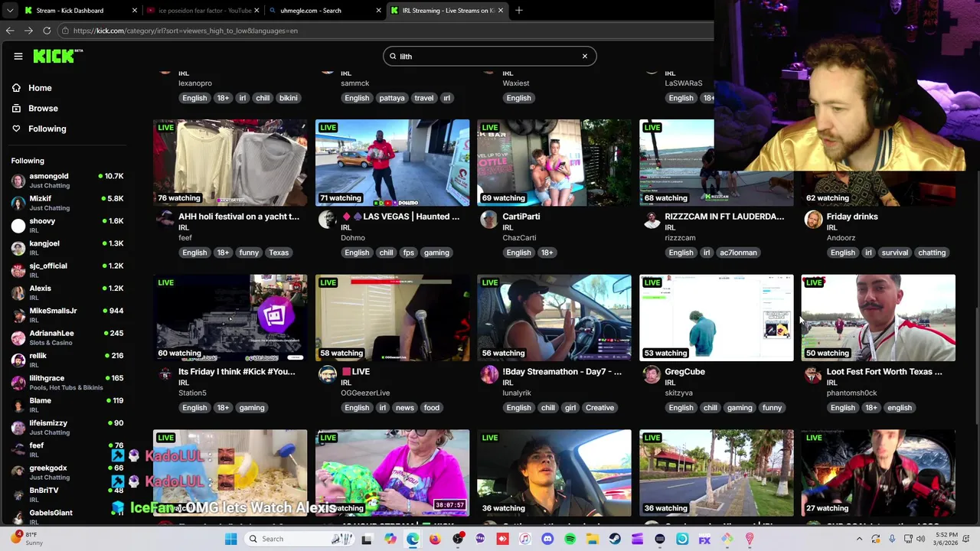Screen dimensions: 980x551
Task: Reload the page
Action: tap(47, 31)
